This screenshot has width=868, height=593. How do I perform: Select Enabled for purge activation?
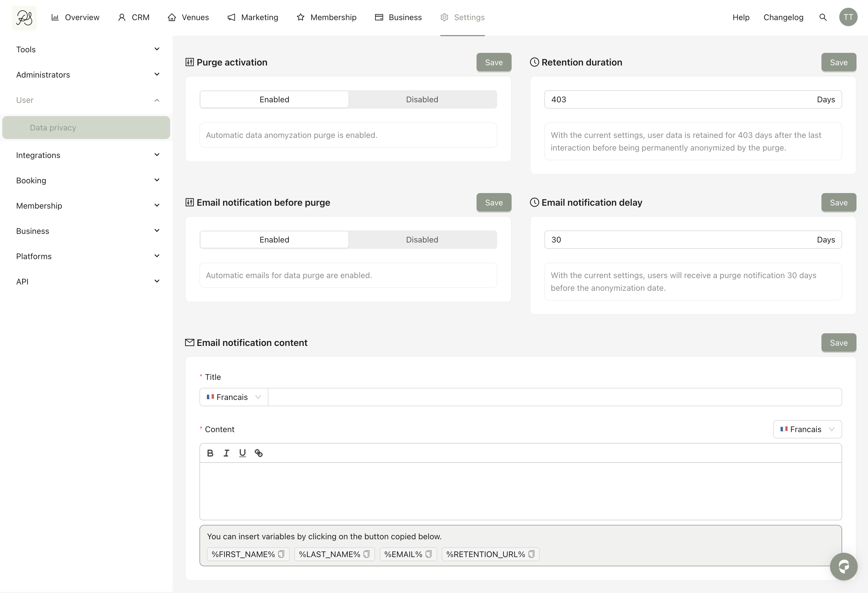[x=274, y=99]
